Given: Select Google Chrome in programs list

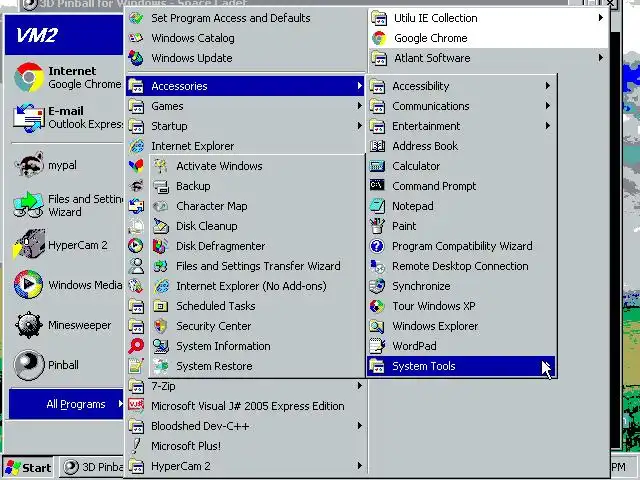Looking at the screenshot, I should (x=488, y=38).
